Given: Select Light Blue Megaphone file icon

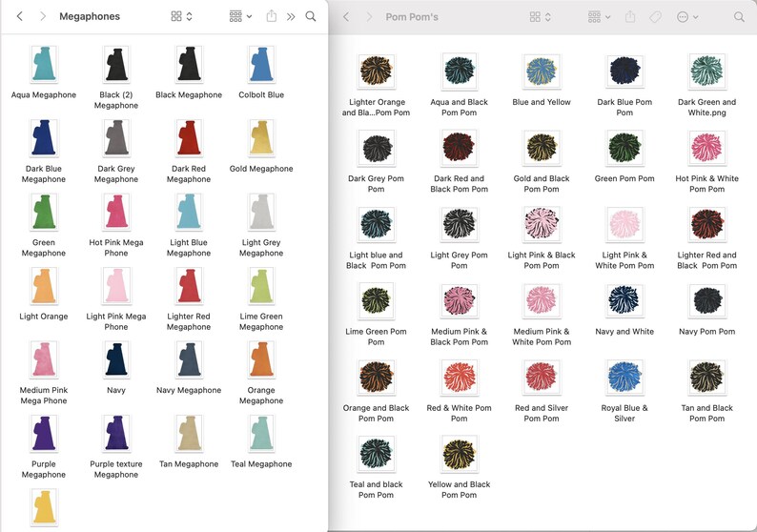Looking at the screenshot, I should [189, 212].
